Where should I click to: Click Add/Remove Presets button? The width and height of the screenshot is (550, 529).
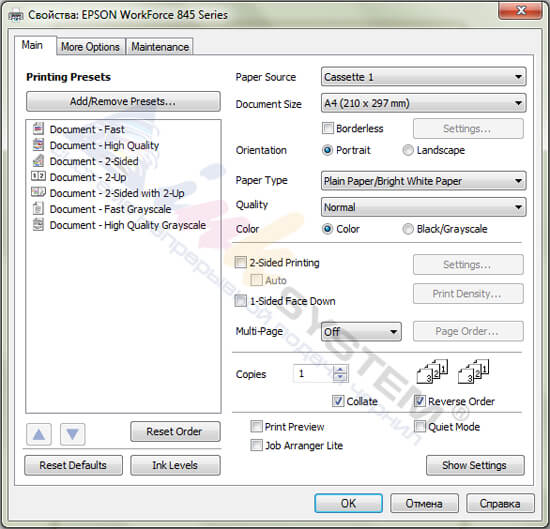coord(123,102)
